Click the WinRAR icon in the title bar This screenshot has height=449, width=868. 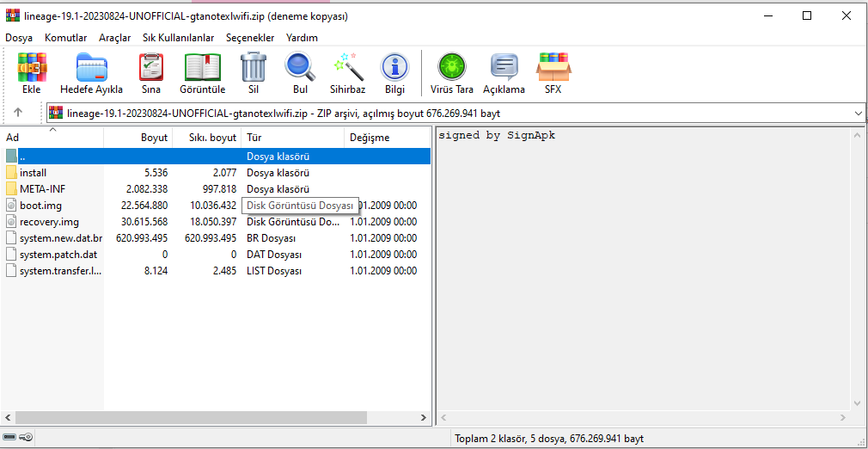(12, 16)
